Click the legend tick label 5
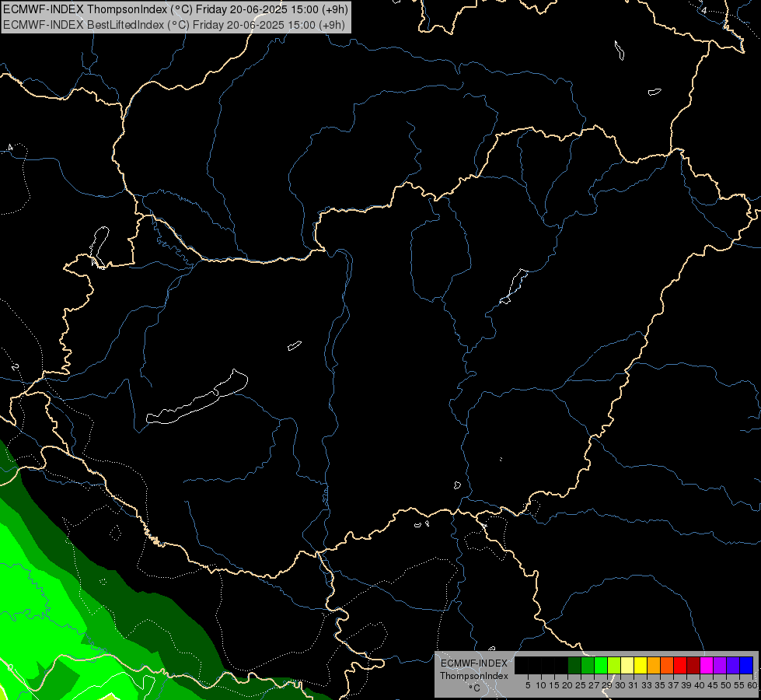The height and width of the screenshot is (700, 761). point(528,685)
